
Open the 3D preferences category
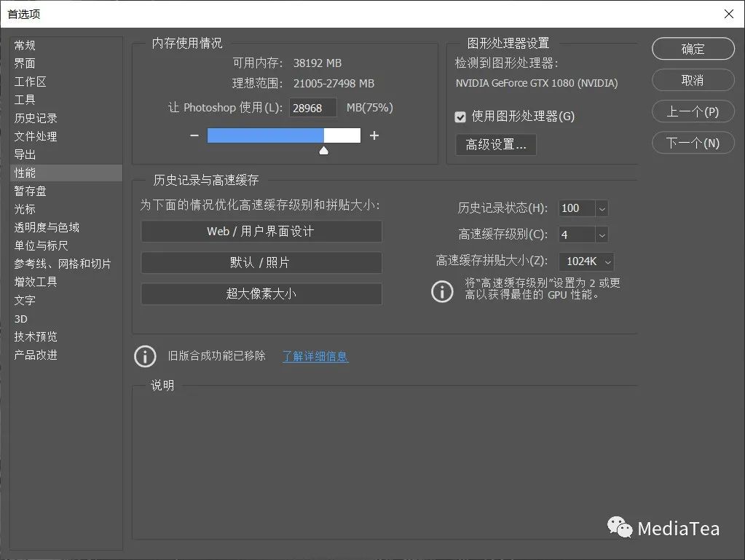point(21,319)
